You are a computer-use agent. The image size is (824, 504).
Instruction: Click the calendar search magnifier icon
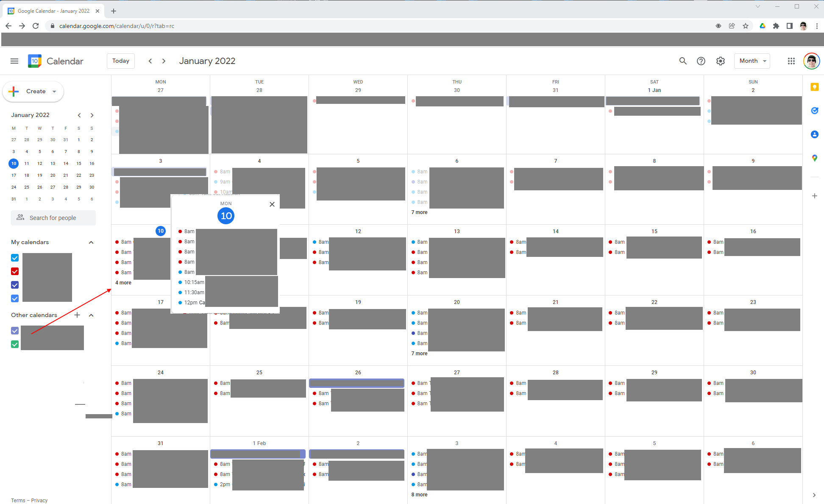683,61
